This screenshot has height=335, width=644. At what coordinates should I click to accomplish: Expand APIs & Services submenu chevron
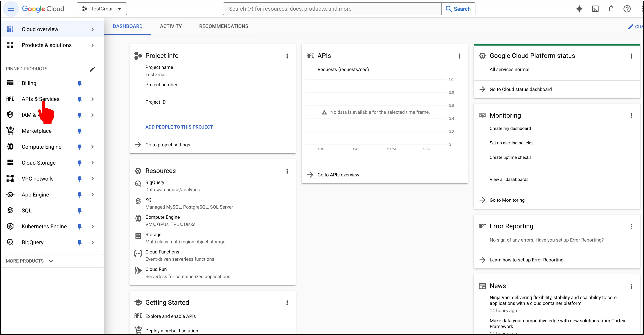[x=93, y=99]
